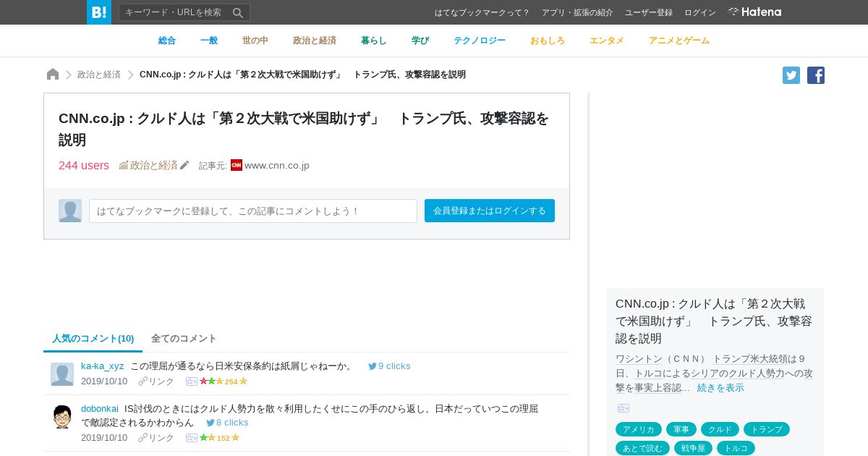Click Twitter bird icon by 9 clicks
The image size is (868, 456).
[x=373, y=366]
